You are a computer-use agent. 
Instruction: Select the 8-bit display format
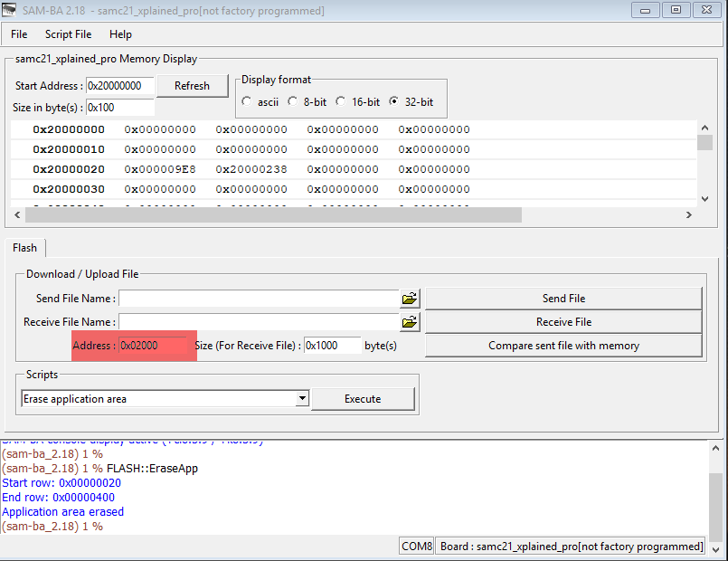293,102
